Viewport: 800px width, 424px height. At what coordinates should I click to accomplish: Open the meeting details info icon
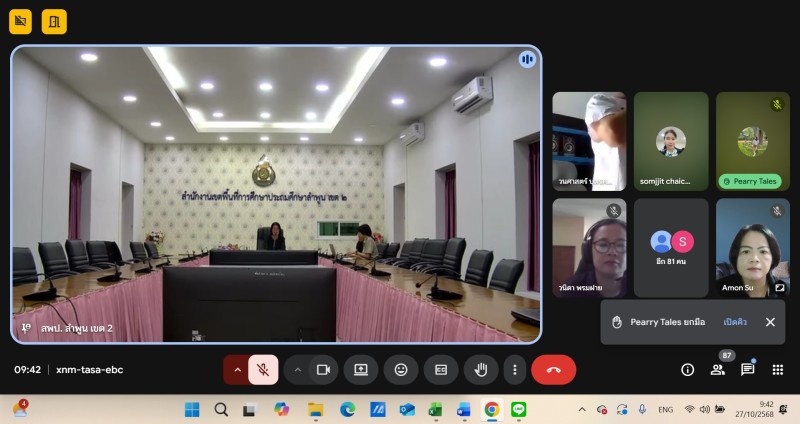pyautogui.click(x=688, y=369)
